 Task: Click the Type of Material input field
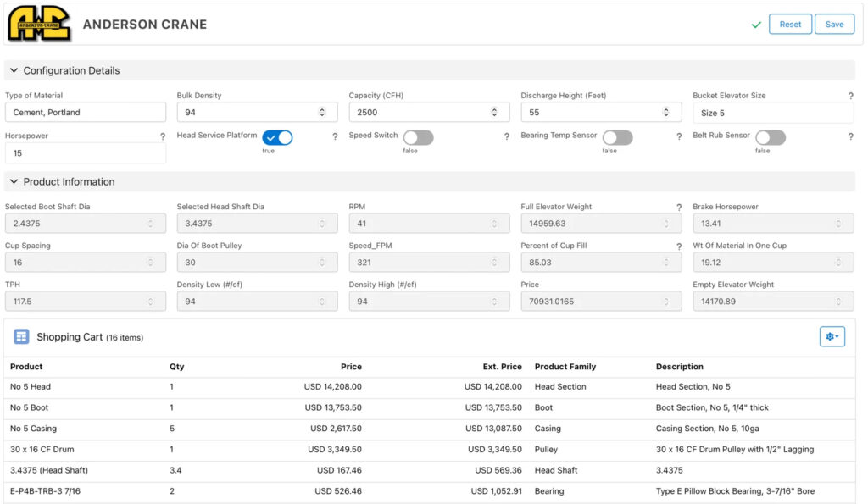pos(86,113)
